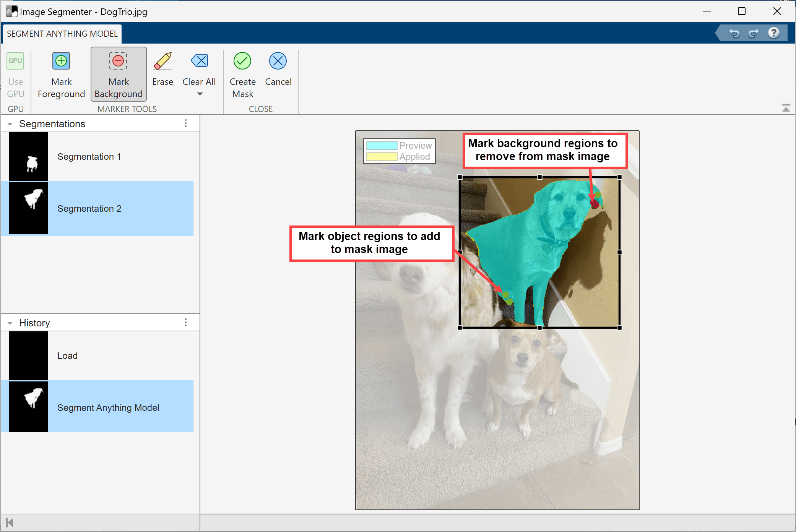This screenshot has height=532, width=796.
Task: Click the undo arrow icon
Action: (734, 34)
